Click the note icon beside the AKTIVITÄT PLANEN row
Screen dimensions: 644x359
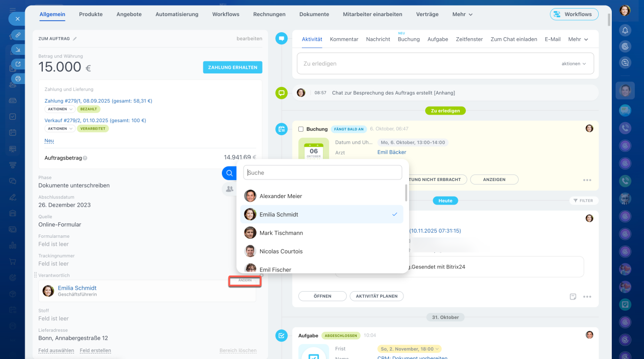(x=573, y=297)
